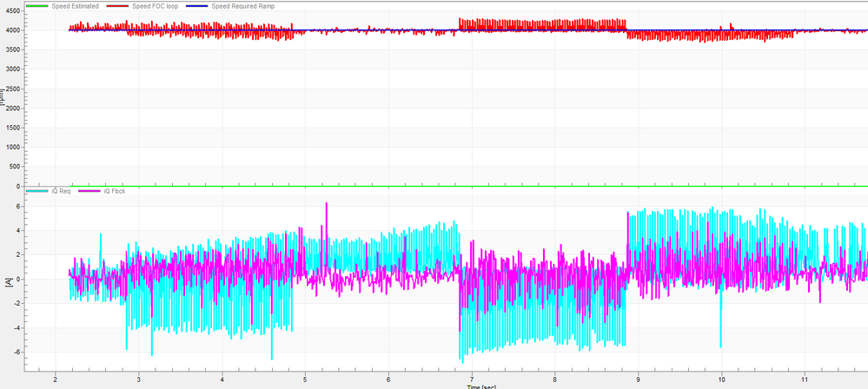This screenshot has width=868, height=389.
Task: Select the 'Speed FOC loop' legend label
Action: click(x=156, y=6)
